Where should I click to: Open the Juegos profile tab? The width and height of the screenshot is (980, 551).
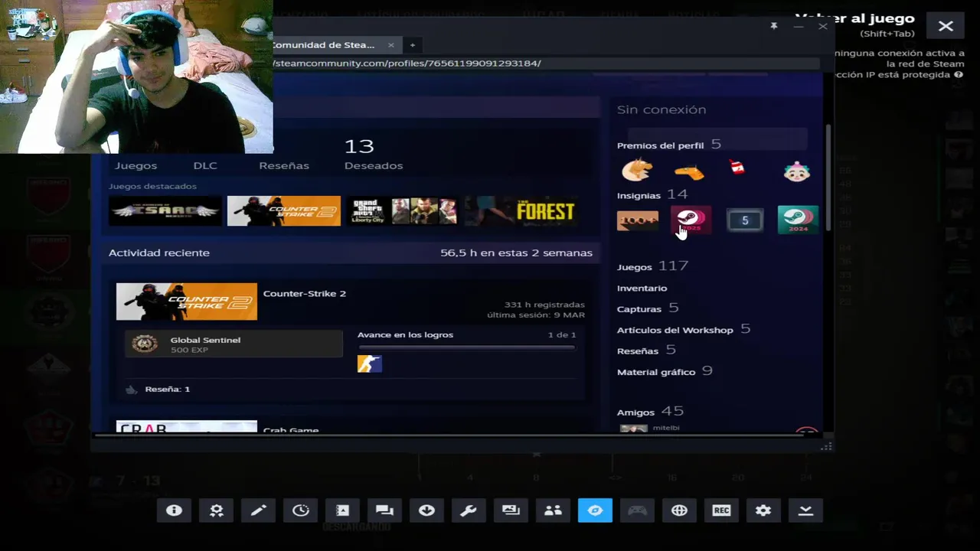click(136, 165)
